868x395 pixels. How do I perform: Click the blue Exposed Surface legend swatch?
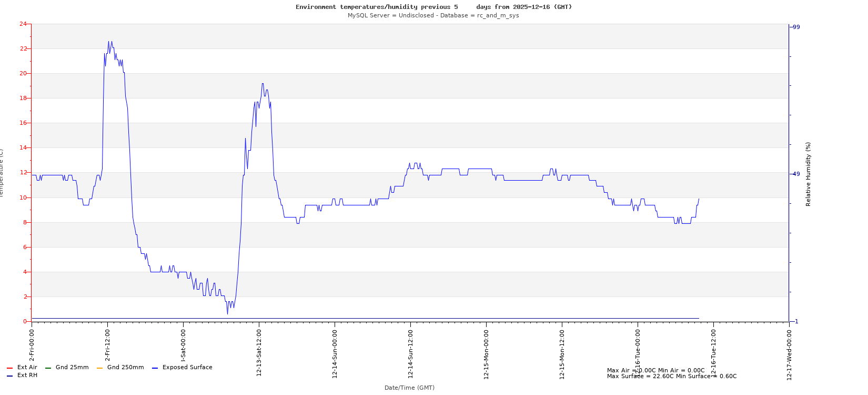(x=155, y=368)
